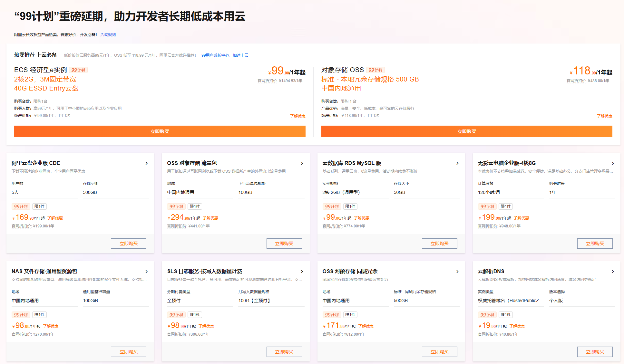Open 了解优惠 under ECS 经济型e实例
Viewport: 624px width, 364px height.
click(298, 116)
